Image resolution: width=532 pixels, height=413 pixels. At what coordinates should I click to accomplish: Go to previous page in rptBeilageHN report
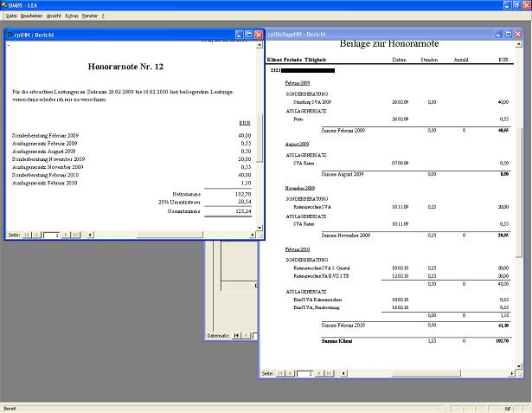(x=290, y=373)
